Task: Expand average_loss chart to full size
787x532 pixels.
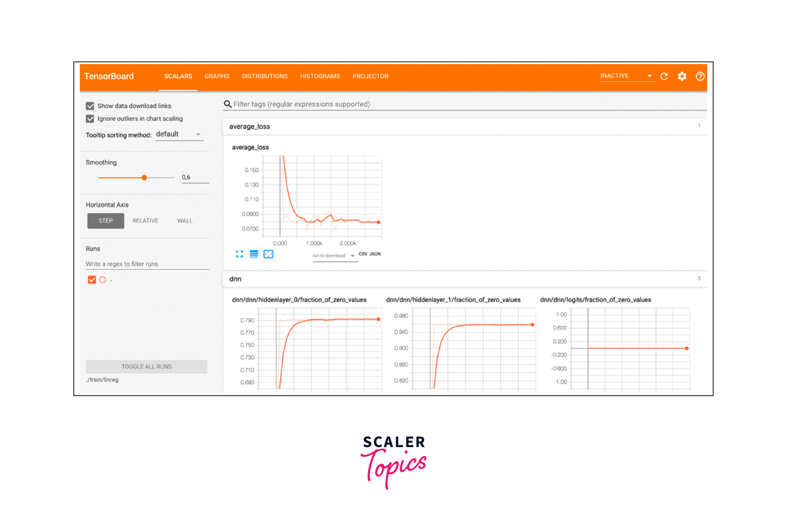Action: (239, 254)
